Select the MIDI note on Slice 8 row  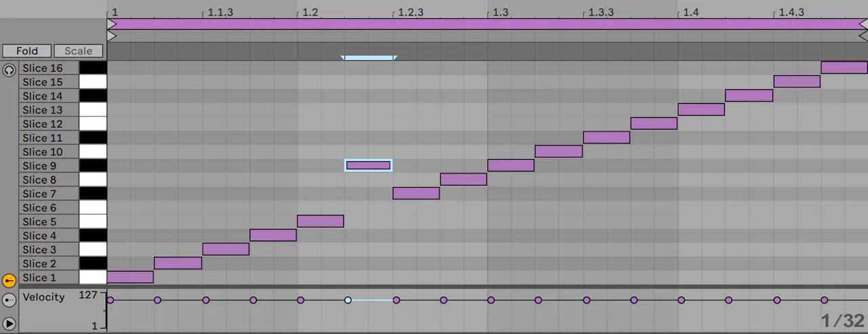click(464, 179)
